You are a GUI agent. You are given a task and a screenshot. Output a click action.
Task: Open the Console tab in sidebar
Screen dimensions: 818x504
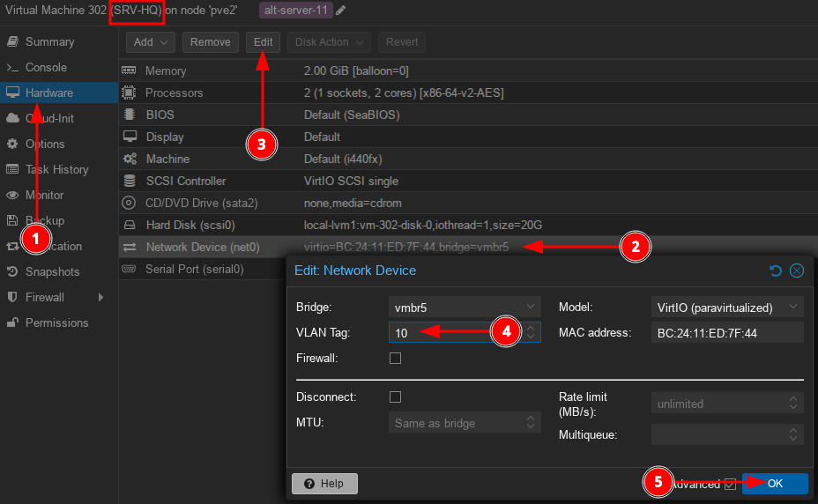(x=46, y=67)
